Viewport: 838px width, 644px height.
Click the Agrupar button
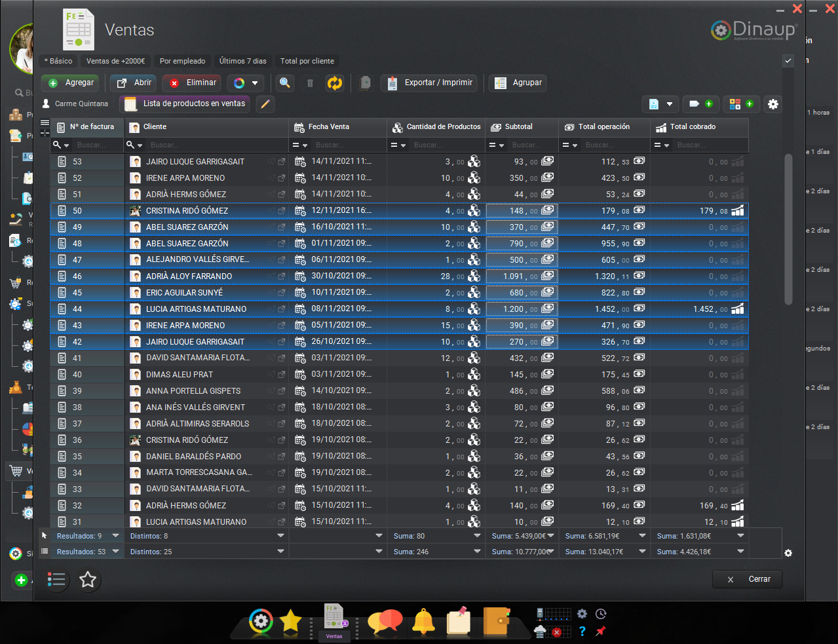518,83
